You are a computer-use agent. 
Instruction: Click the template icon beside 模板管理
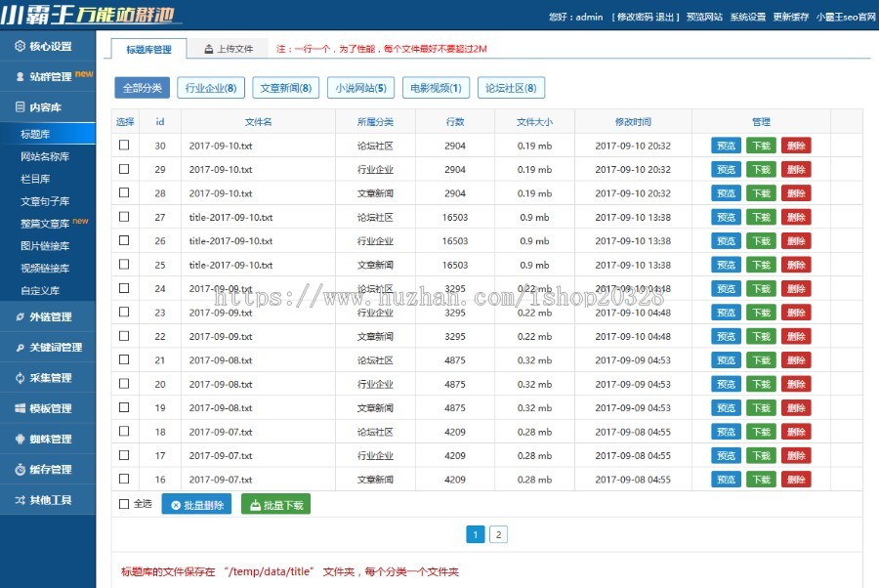(21, 408)
